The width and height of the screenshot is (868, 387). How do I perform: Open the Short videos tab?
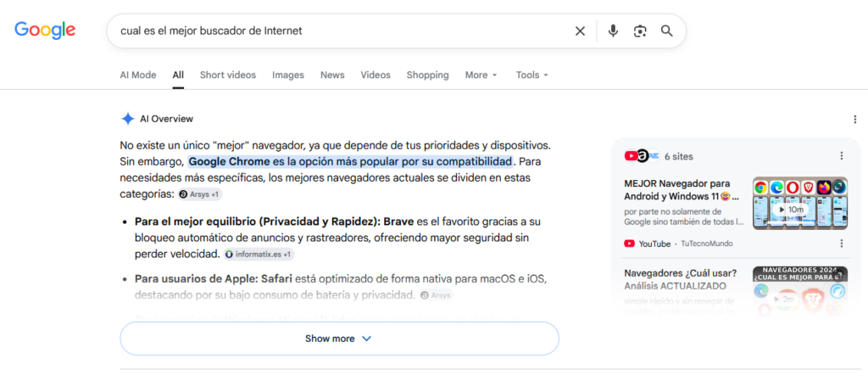(228, 75)
